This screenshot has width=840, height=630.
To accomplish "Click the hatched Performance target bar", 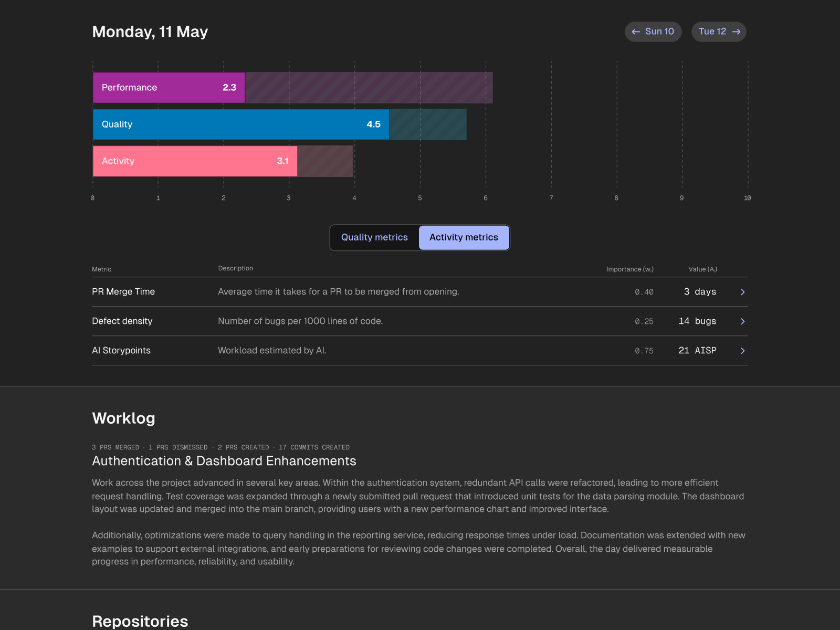I will [369, 88].
